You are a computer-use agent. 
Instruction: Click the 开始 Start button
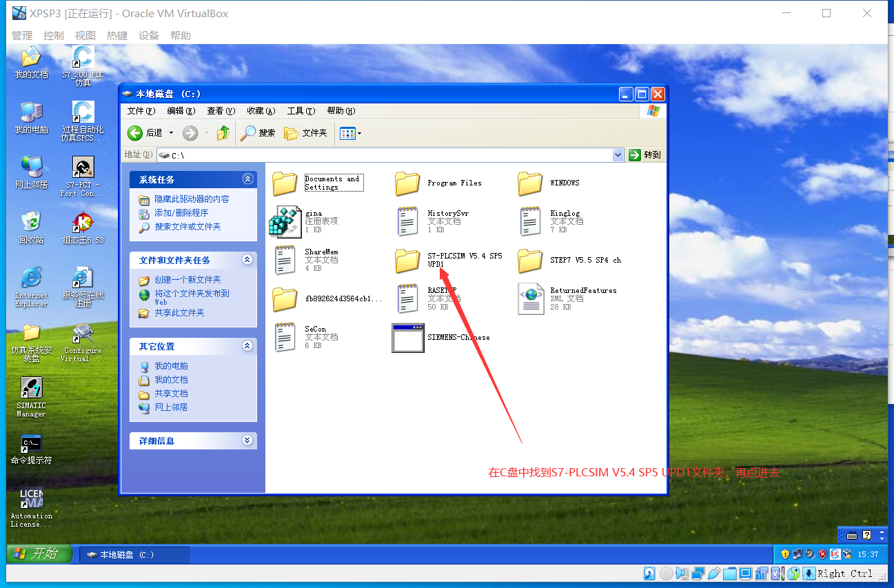40,554
